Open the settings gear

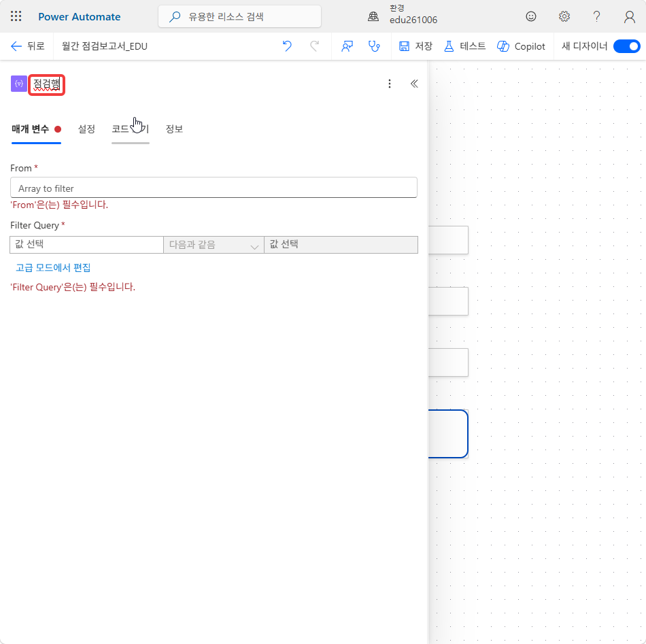pyautogui.click(x=564, y=16)
